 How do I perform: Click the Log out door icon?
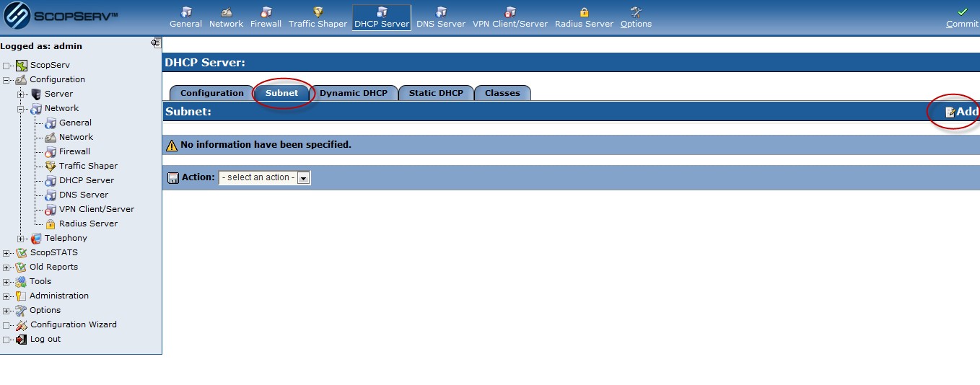[x=22, y=339]
